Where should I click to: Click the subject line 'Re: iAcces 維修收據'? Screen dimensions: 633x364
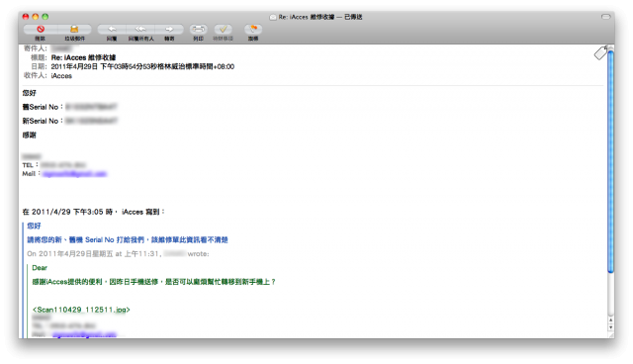(x=83, y=57)
